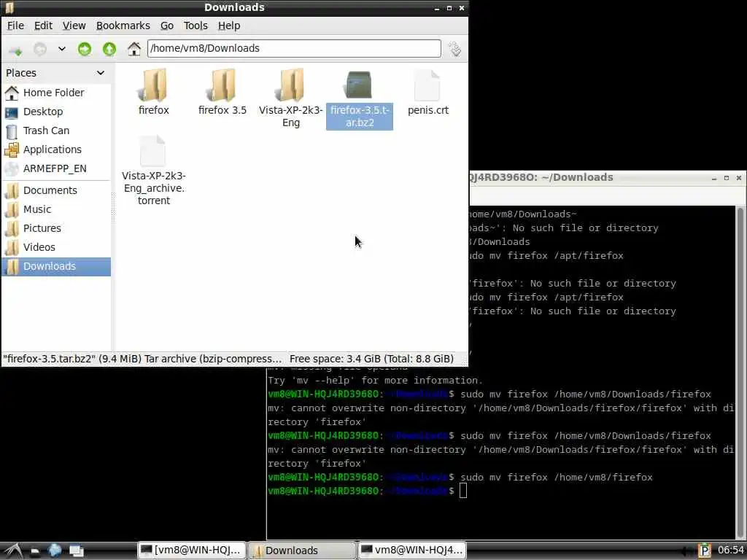Click the show desktop taskbar icon
The height and width of the screenshot is (560, 747).
coord(76,551)
